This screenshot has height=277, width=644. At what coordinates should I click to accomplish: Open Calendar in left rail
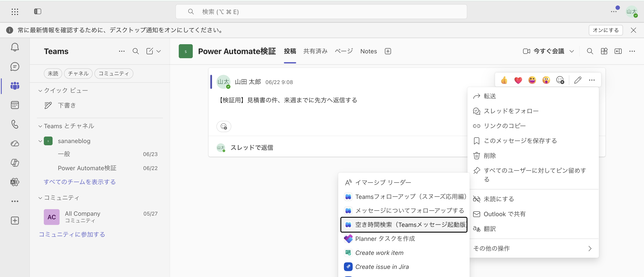pyautogui.click(x=15, y=105)
